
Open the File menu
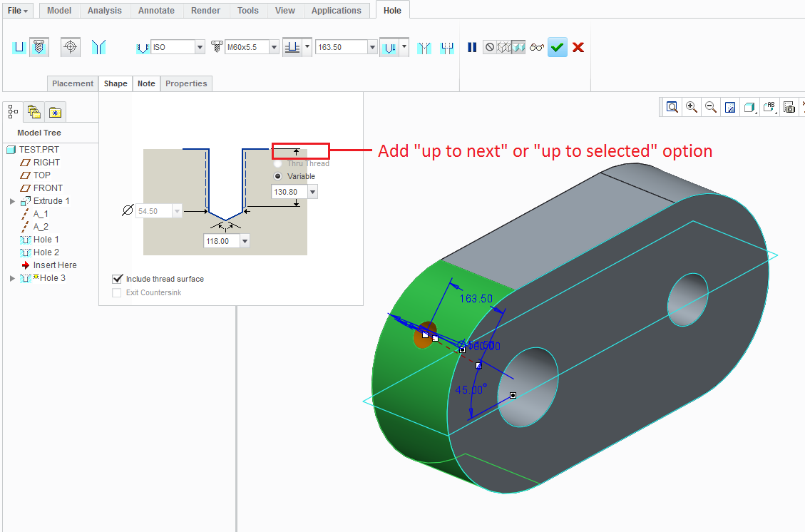[18, 11]
